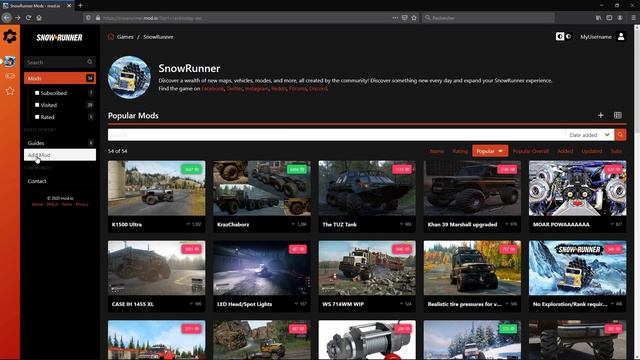Open the MOAR POWAAAAAAA mod thumbnail
The width and height of the screenshot is (640, 360).
pos(578,188)
